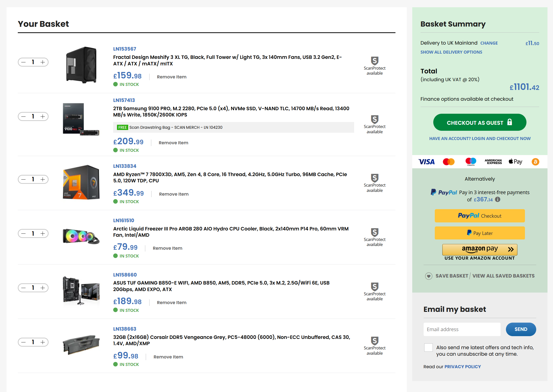The image size is (553, 392).
Task: Decrease quantity of Corsair DDR5 Vengeance RAM
Action: 24,342
